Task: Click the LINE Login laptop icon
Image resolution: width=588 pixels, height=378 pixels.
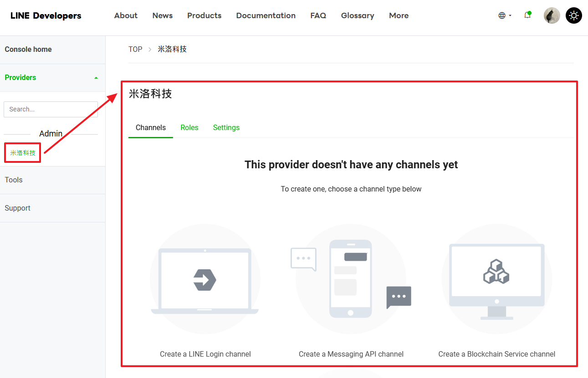Action: point(205,280)
